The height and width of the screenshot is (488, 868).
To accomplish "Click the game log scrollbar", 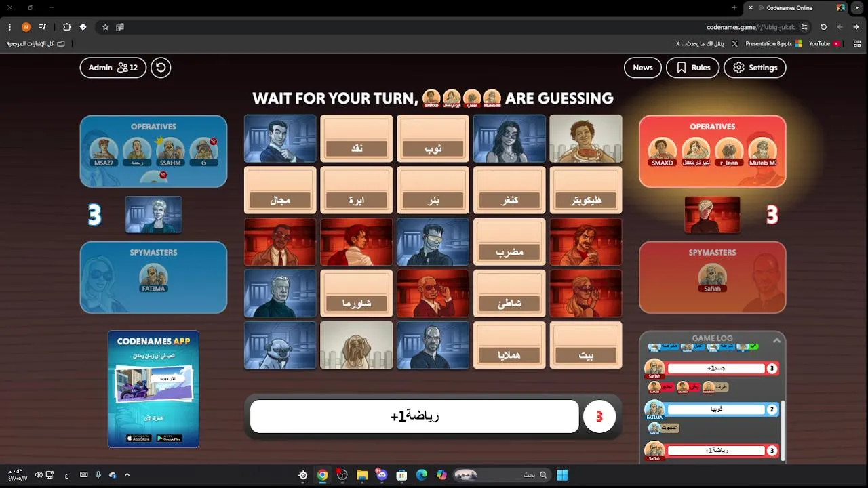I will [x=783, y=430].
